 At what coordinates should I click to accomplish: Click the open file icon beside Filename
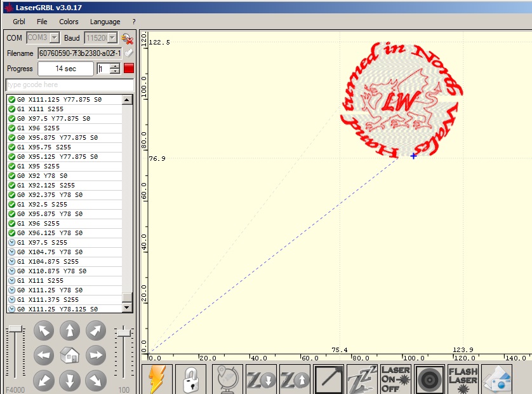tap(129, 53)
